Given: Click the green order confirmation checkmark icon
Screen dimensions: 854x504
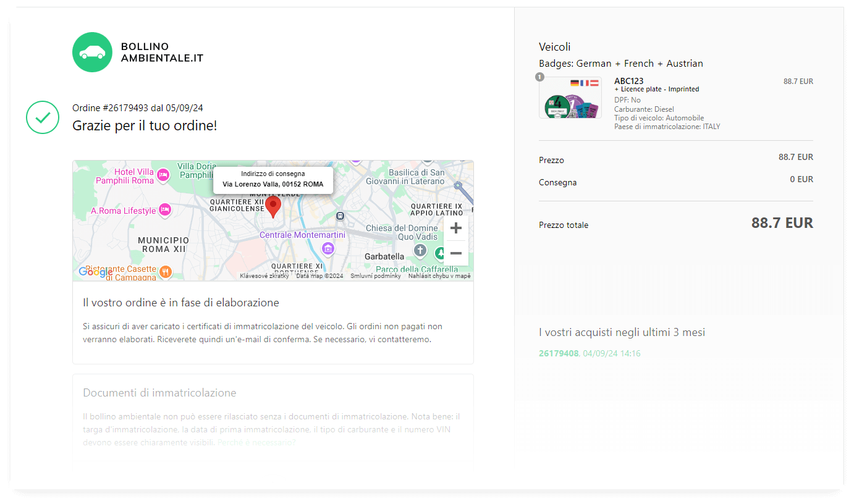Looking at the screenshot, I should point(43,117).
